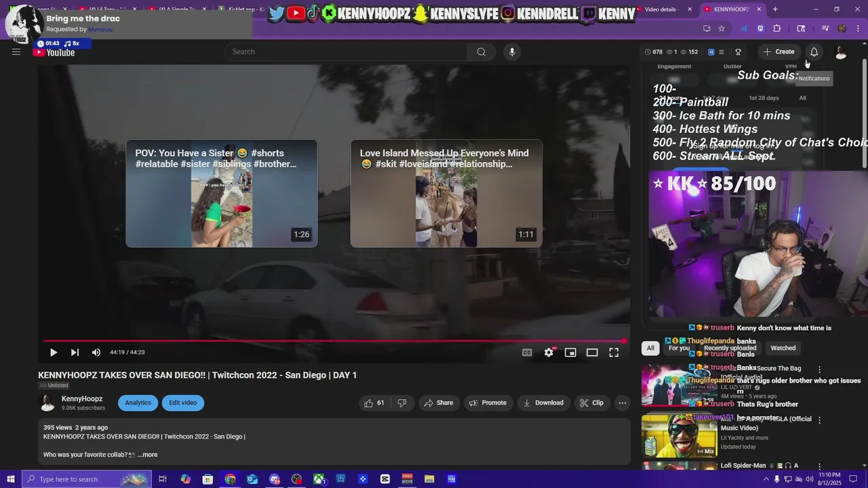Open Microsoft Store from the taskbar
Viewport: 868px width, 488px height.
click(208, 479)
